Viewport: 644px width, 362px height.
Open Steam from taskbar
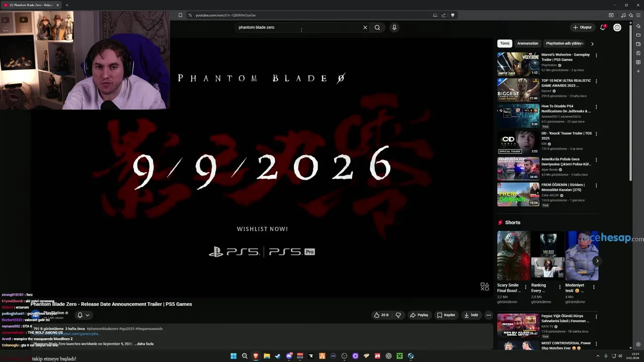(x=278, y=356)
